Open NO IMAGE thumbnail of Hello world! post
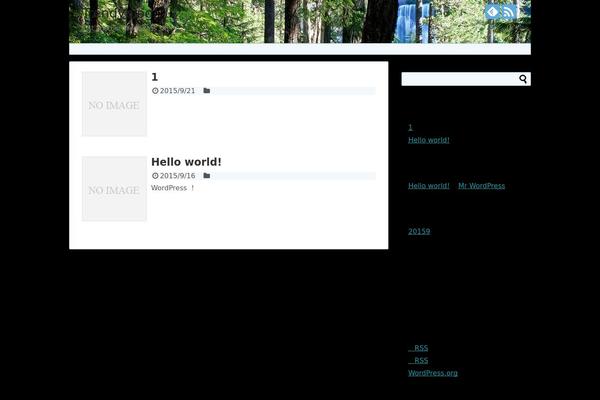This screenshot has height=400, width=600. (x=114, y=189)
